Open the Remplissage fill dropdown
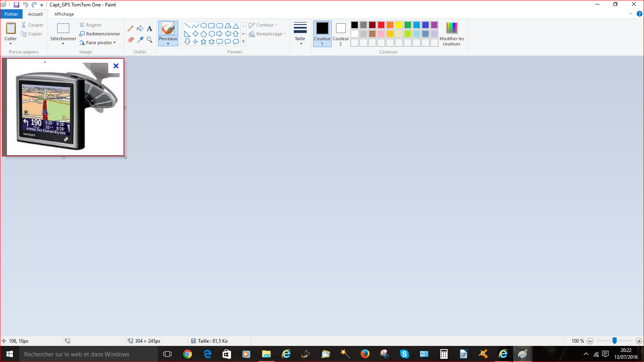 click(x=267, y=34)
